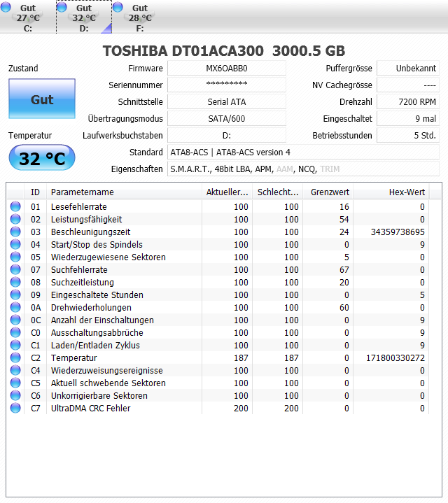Select Wiederzugewiesene Sektoren parameter name
Viewport: 448px width, 503px height.
click(108, 257)
